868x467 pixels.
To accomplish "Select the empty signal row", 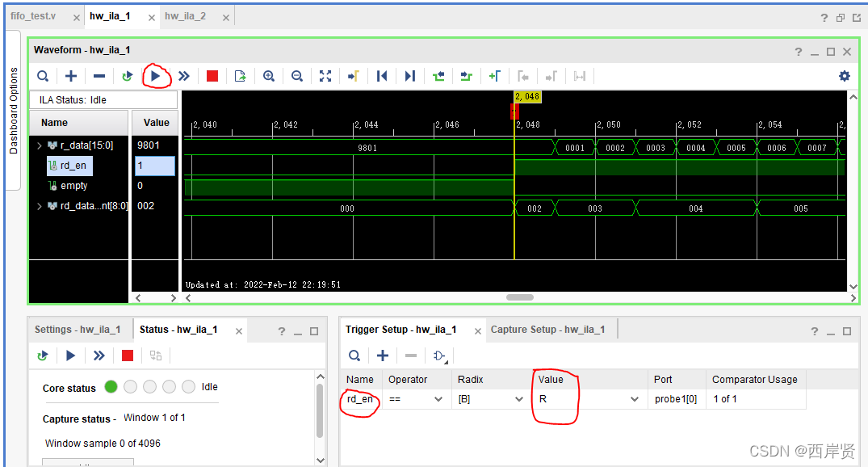I will [73, 186].
